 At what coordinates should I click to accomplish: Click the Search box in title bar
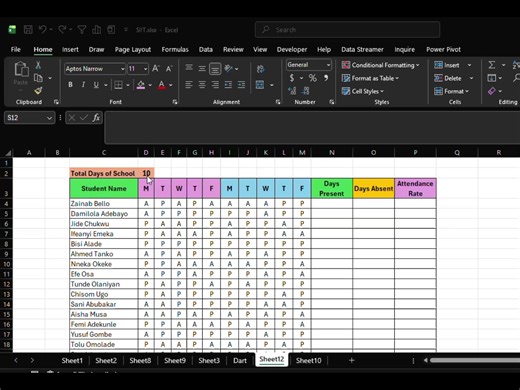click(347, 30)
